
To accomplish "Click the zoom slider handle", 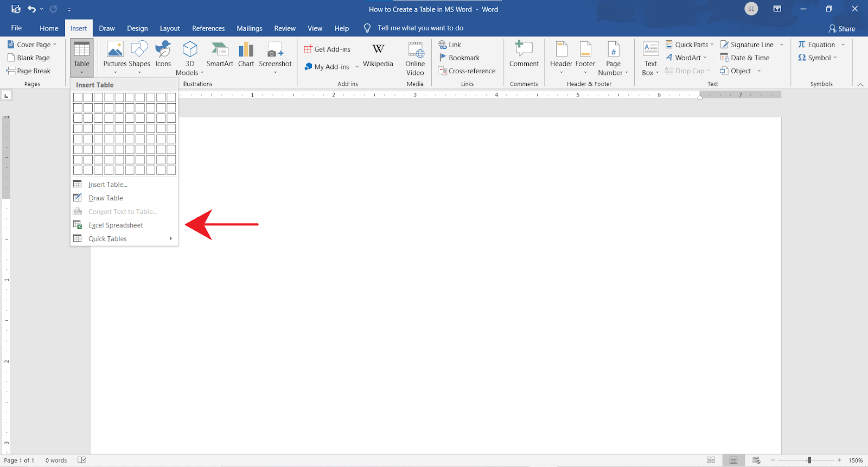I will (809, 460).
